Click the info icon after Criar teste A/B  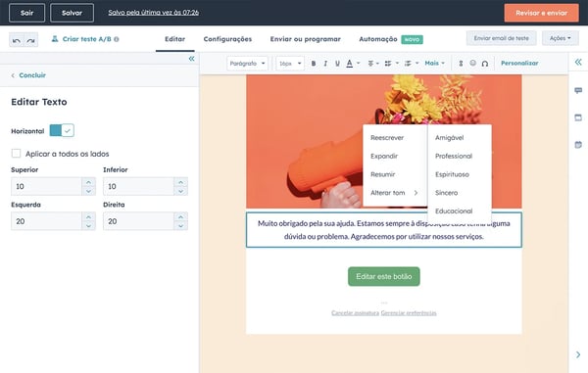(x=117, y=39)
